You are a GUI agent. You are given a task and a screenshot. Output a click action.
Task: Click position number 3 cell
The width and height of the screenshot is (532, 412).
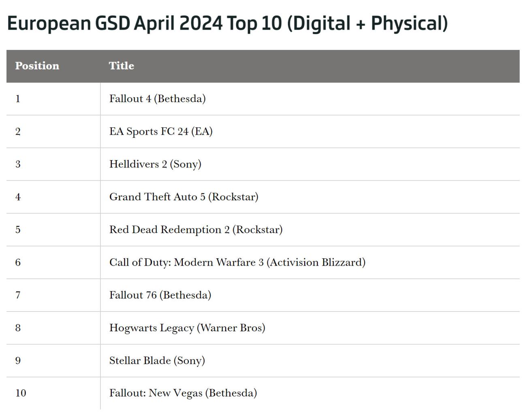[18, 164]
